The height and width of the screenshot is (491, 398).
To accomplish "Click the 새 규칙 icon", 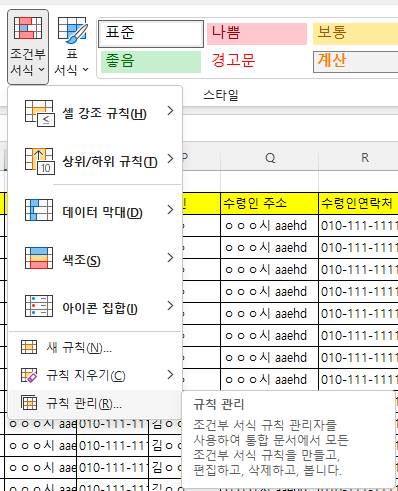I will tap(29, 347).
